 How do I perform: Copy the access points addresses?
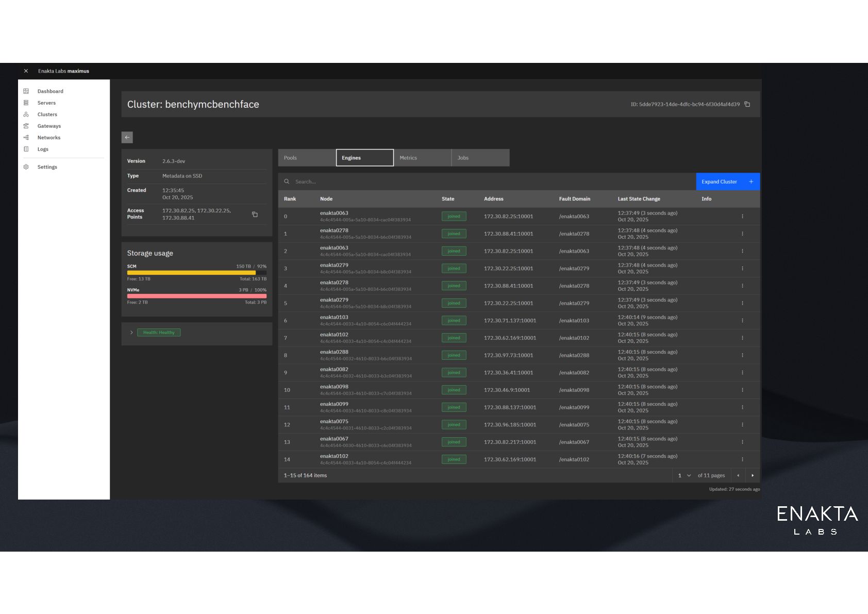255,214
